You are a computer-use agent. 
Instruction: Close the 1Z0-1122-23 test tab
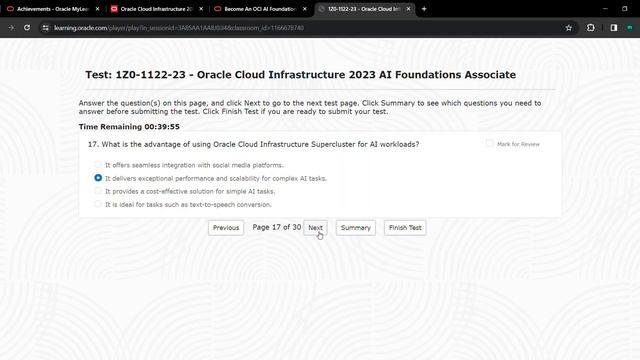[x=408, y=9]
